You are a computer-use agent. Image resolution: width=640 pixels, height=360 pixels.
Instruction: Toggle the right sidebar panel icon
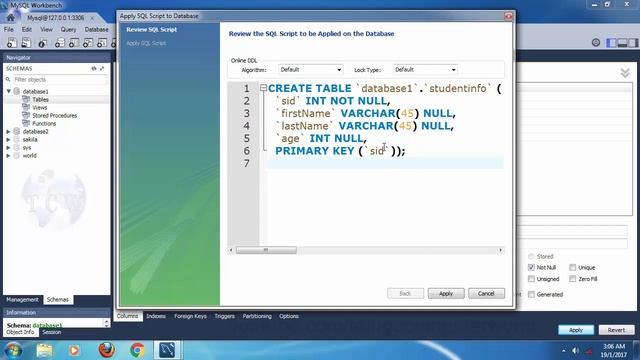click(633, 43)
